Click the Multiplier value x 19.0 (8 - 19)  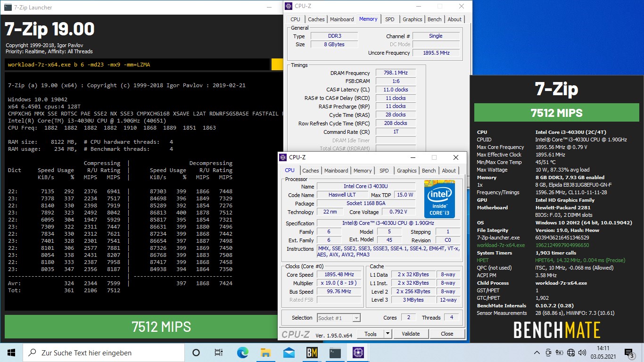(x=339, y=283)
